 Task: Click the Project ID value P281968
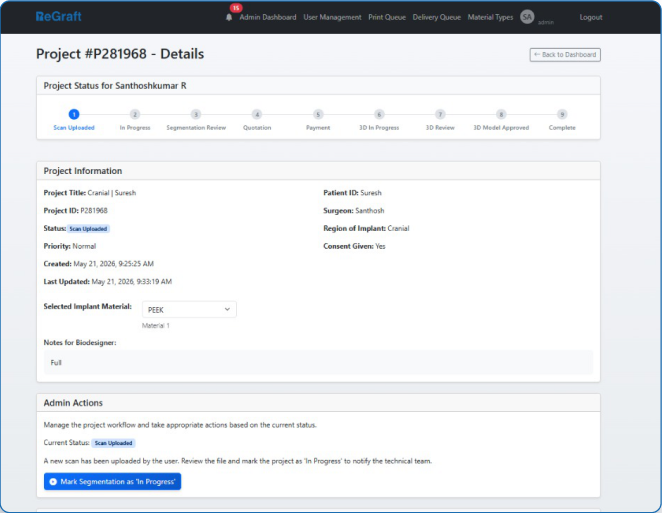[94, 210]
